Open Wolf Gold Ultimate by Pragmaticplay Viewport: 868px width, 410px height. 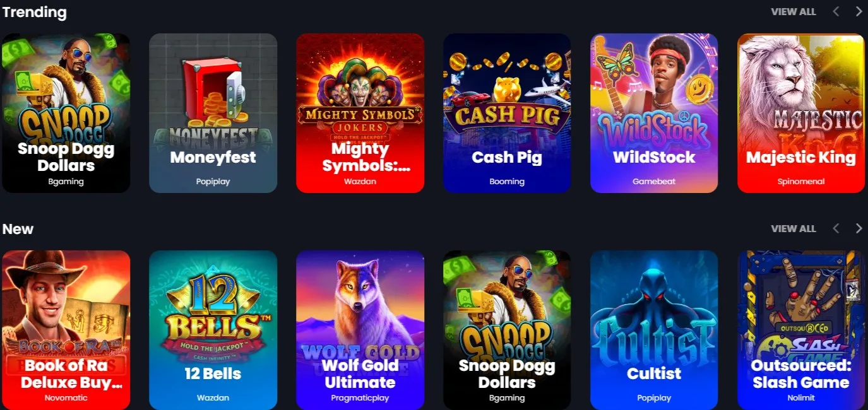(x=360, y=330)
